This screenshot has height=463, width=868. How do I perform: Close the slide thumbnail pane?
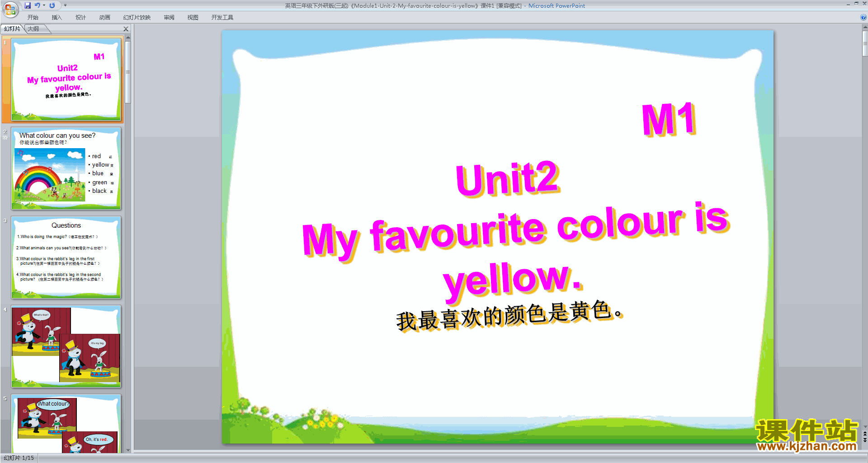126,29
